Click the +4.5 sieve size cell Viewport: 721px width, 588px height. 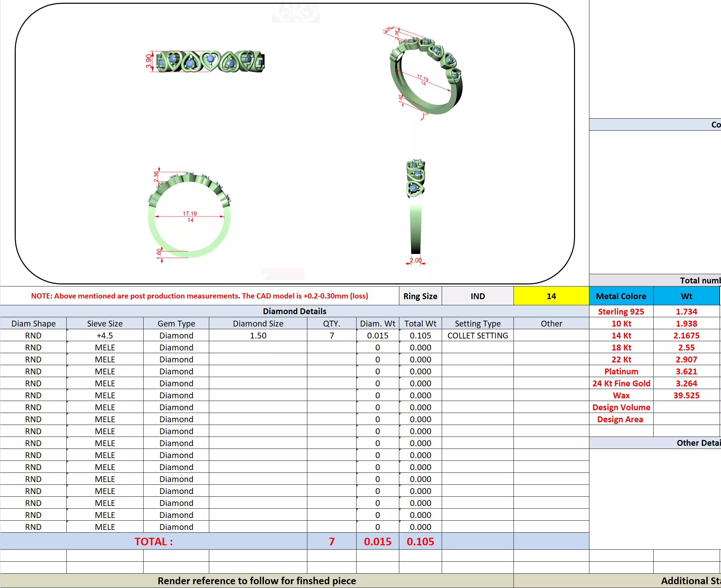[105, 335]
